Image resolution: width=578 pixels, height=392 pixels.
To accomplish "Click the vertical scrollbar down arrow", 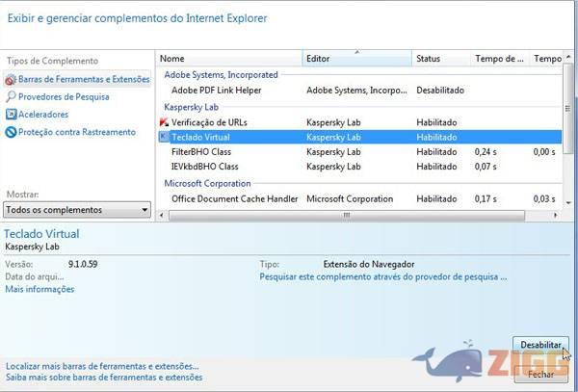I will pos(568,202).
